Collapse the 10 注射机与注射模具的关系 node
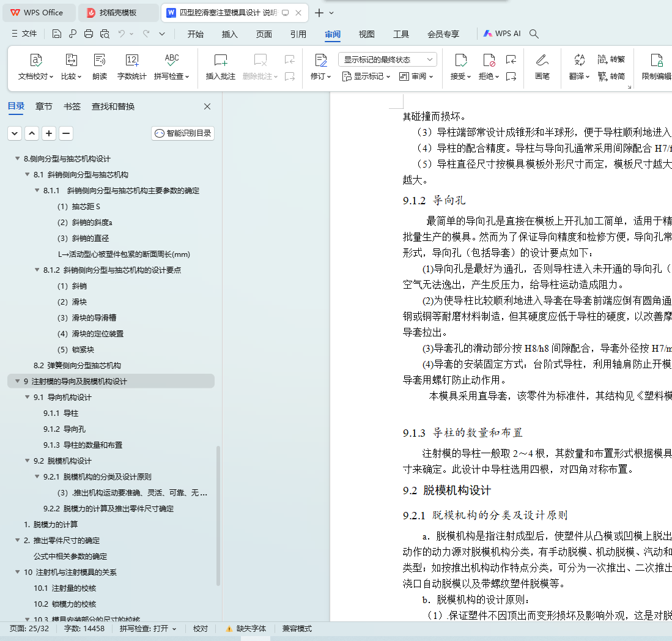This screenshot has width=672, height=641. 18,572
